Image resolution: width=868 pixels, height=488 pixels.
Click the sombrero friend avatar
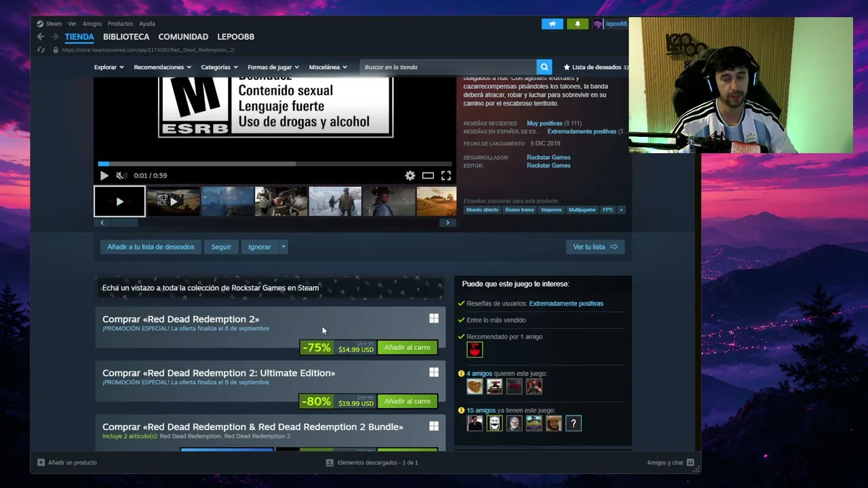pyautogui.click(x=554, y=424)
